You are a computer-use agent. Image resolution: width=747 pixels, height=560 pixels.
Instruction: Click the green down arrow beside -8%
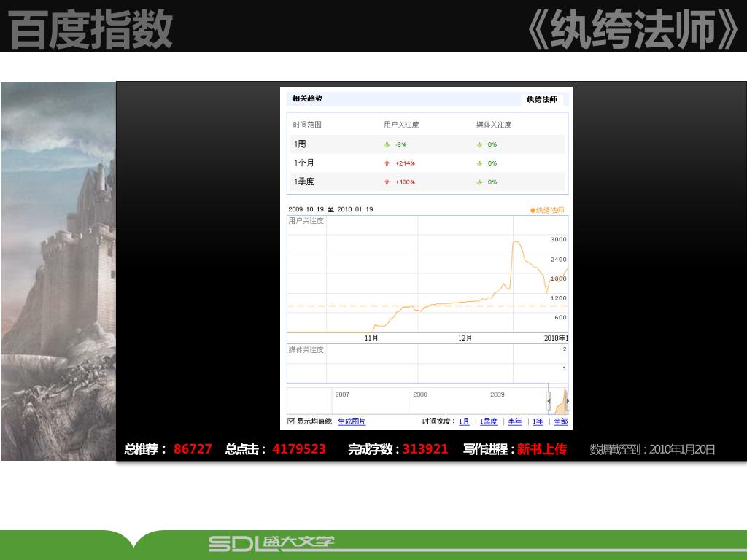tap(387, 144)
